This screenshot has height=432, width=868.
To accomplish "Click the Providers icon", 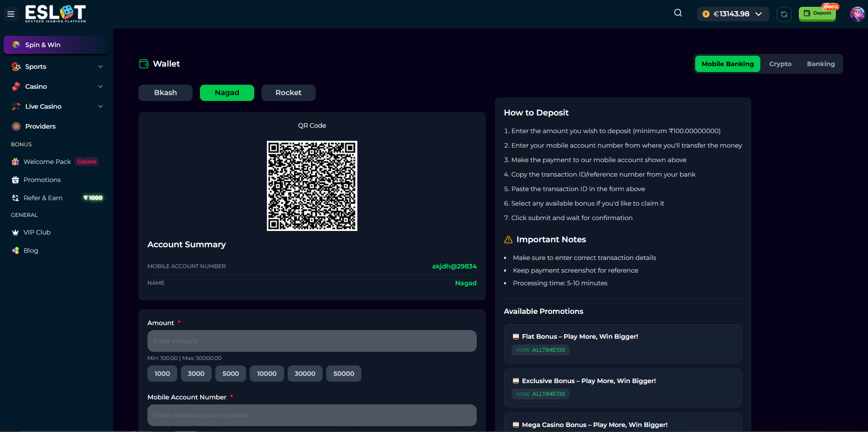I will [16, 126].
